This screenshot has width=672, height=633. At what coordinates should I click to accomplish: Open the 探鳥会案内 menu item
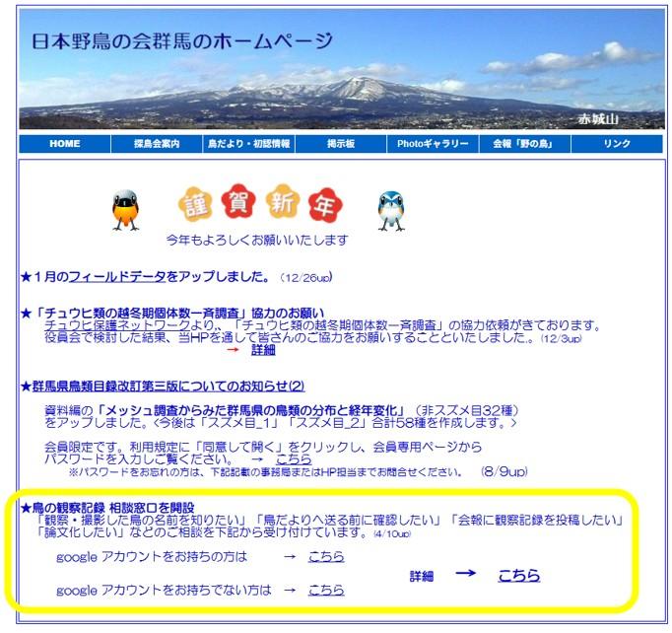click(158, 144)
